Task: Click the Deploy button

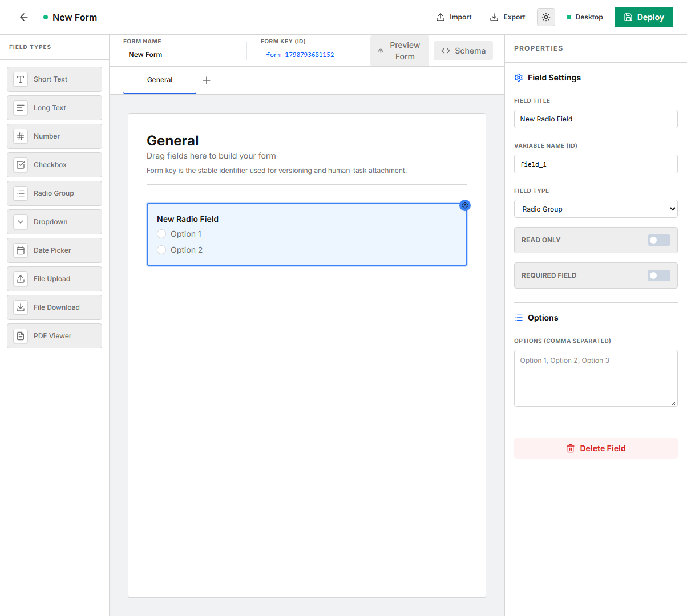Action: (644, 17)
